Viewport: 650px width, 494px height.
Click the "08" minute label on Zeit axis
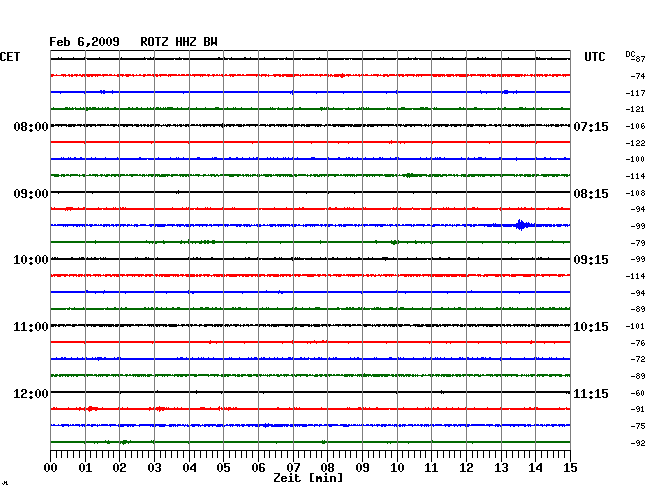click(327, 468)
